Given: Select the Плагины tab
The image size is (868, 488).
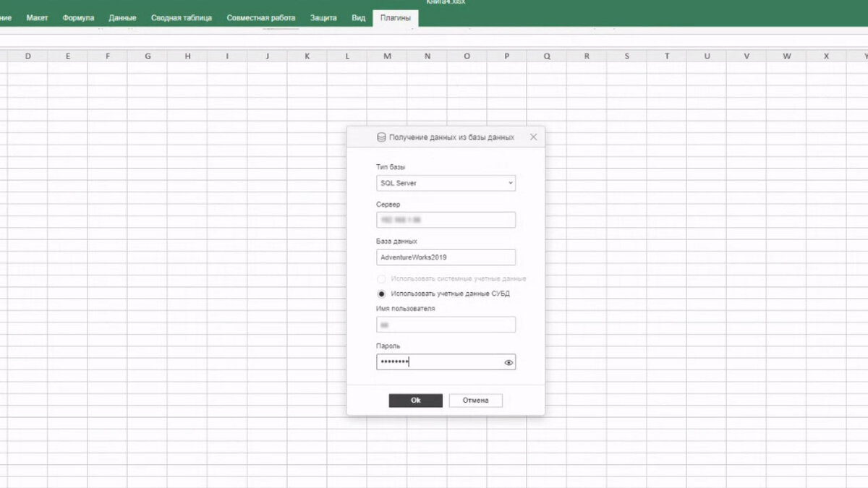Looking at the screenshot, I should (395, 17).
